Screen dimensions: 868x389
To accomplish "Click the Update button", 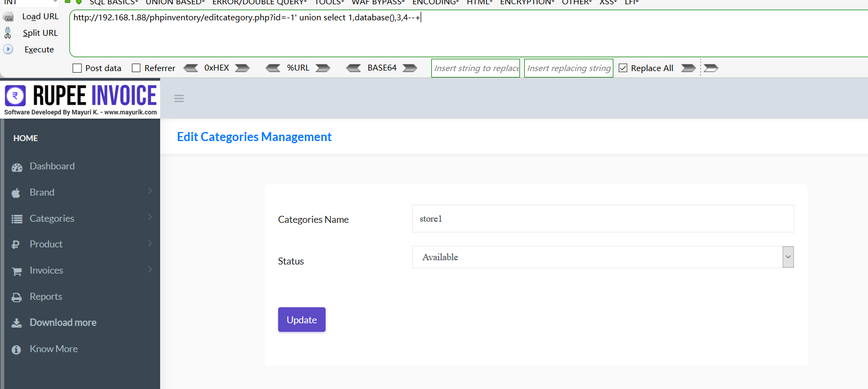I will coord(302,320).
